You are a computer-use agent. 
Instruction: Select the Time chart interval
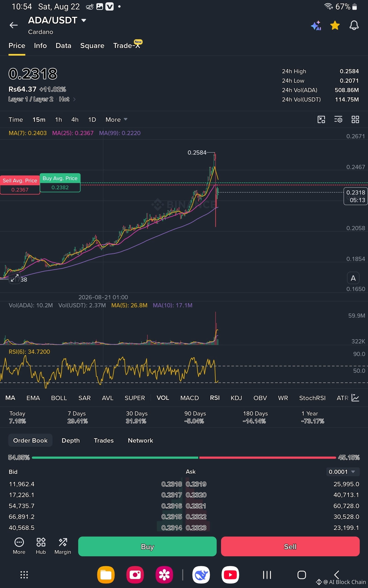coord(16,119)
